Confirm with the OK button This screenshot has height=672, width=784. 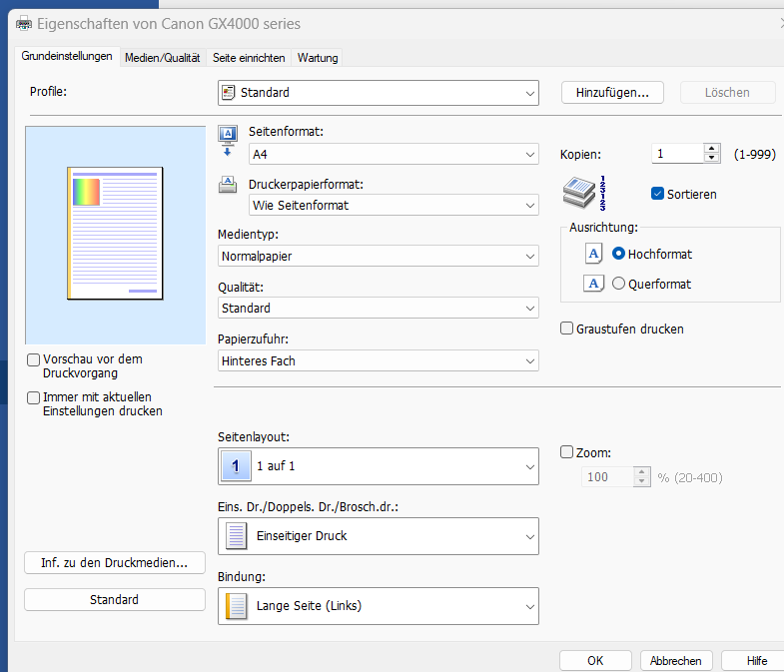[x=595, y=660]
